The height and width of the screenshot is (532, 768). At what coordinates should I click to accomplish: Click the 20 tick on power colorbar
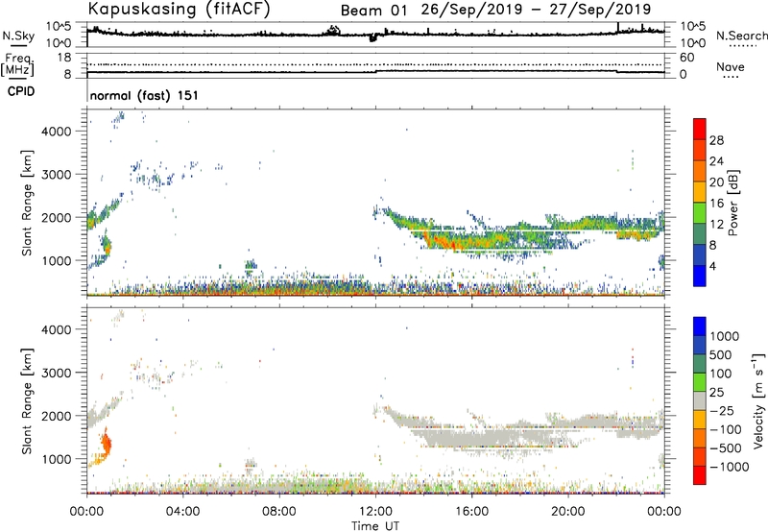coord(716,182)
